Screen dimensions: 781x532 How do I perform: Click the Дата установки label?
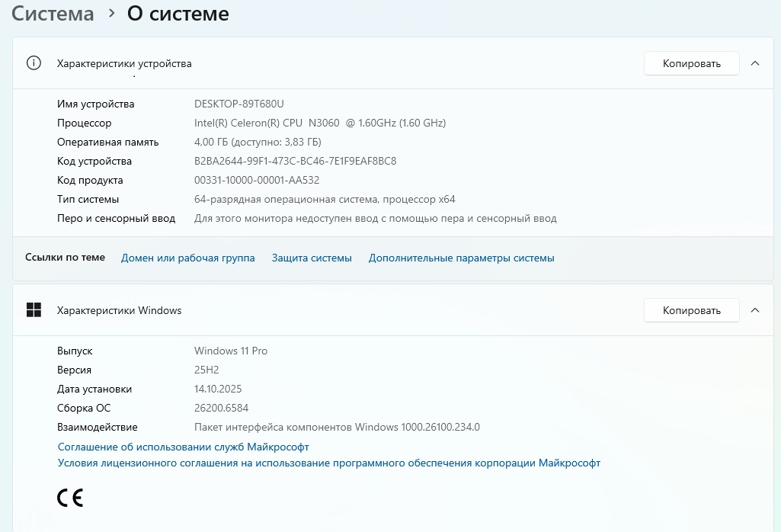tap(94, 389)
